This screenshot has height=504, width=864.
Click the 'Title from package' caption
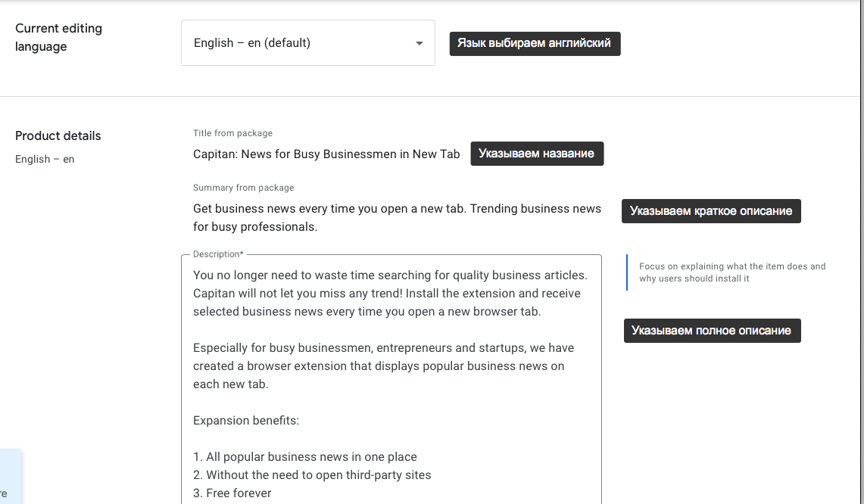pos(232,133)
